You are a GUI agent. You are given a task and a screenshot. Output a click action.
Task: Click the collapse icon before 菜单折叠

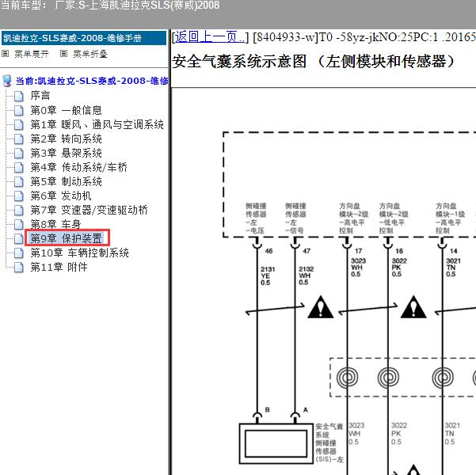pos(63,54)
